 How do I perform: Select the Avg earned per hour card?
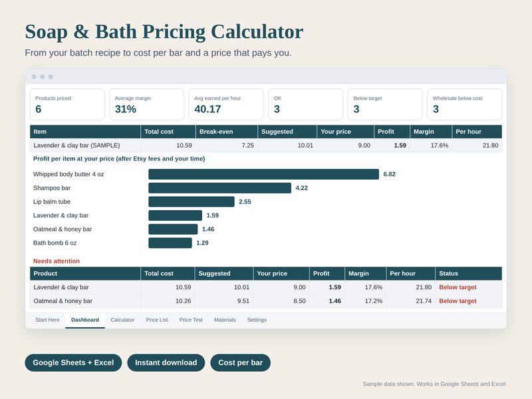[x=226, y=104]
